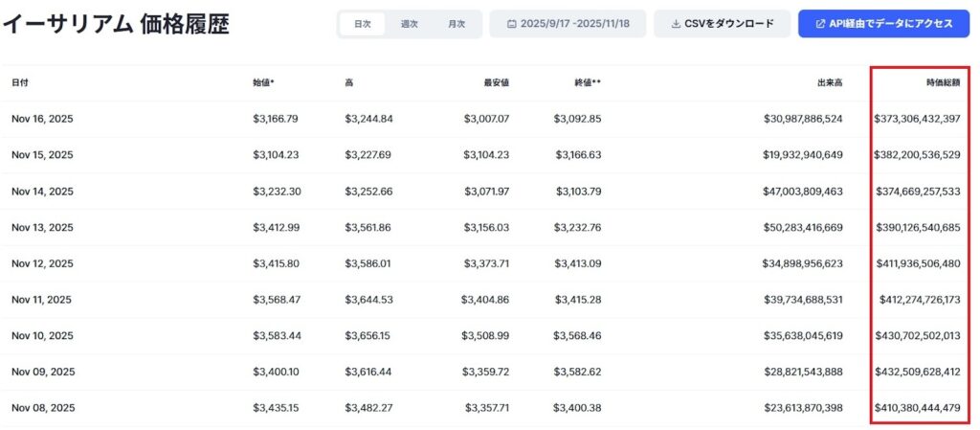Click volume $19,932,940,649
The image size is (980, 430).
804,154
